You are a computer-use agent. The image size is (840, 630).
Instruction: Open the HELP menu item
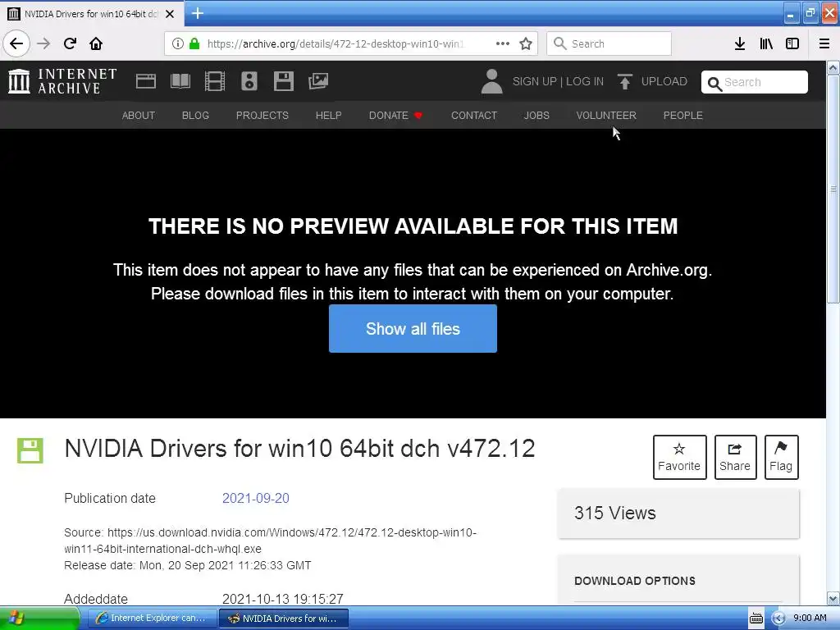click(328, 115)
